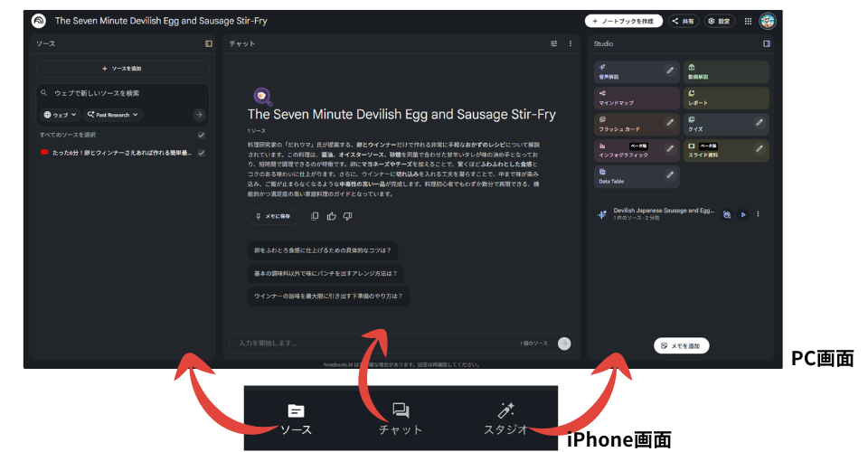Collapse the Studio panel using its sidebar icon
The width and height of the screenshot is (868, 452).
(x=767, y=43)
